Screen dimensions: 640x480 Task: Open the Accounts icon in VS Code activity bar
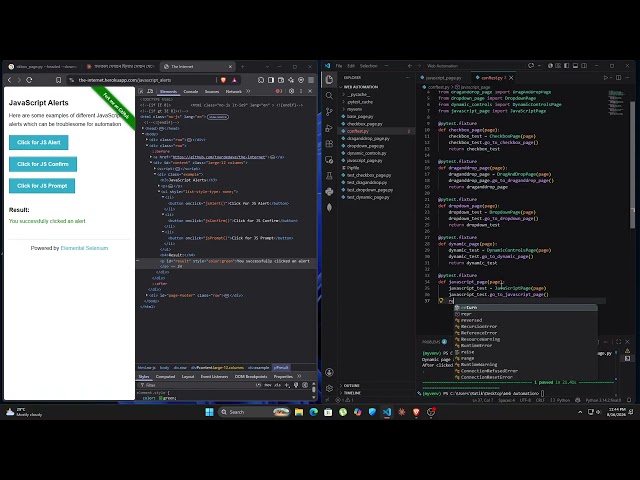(329, 372)
